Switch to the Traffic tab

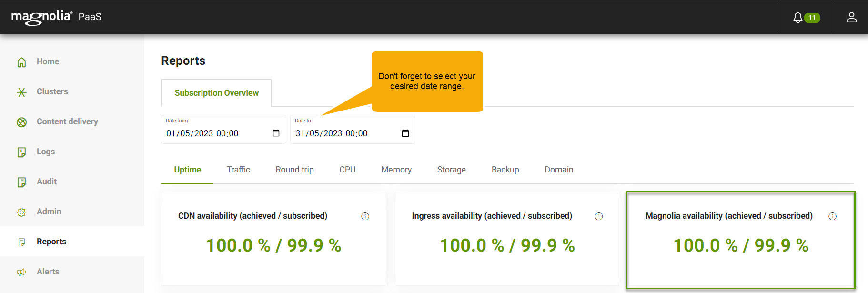point(238,170)
